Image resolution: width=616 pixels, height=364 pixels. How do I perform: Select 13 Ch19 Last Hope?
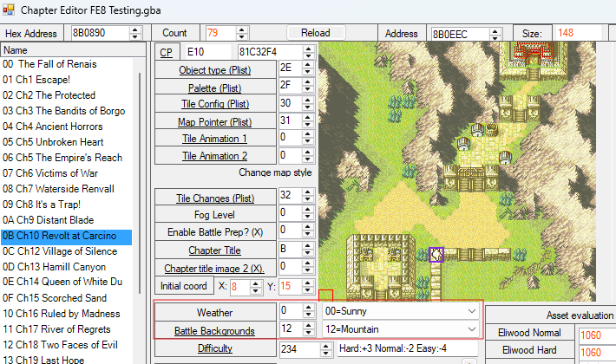[67, 360]
